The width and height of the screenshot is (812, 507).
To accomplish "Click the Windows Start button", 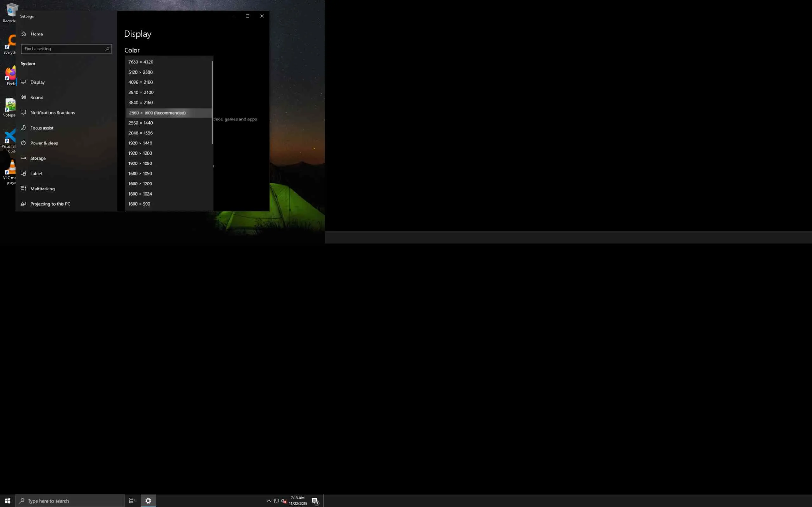I will click(x=7, y=501).
